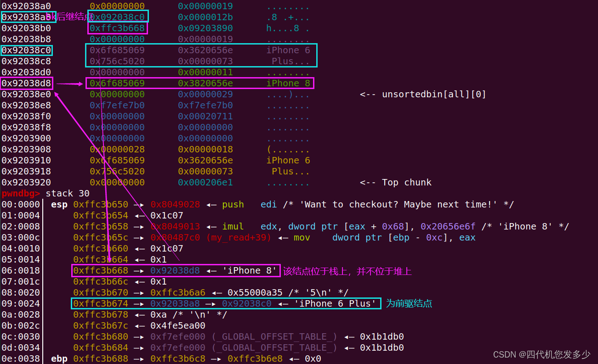Click stack address 0xffc3b65c

pos(101,237)
